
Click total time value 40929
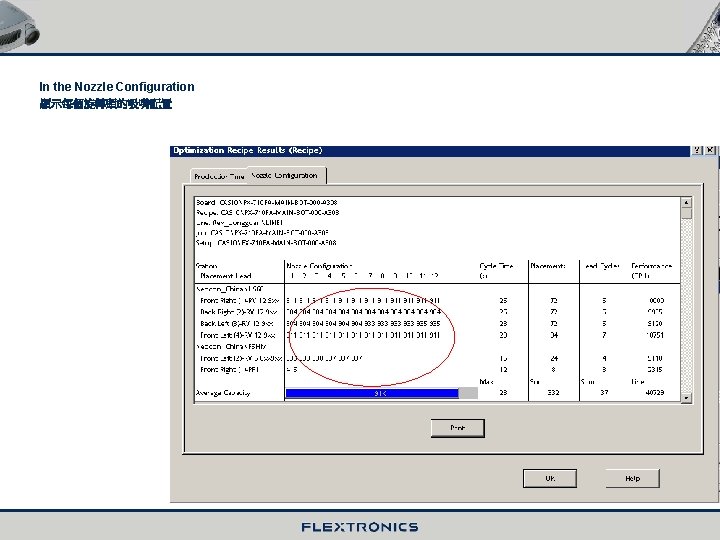(x=654, y=393)
